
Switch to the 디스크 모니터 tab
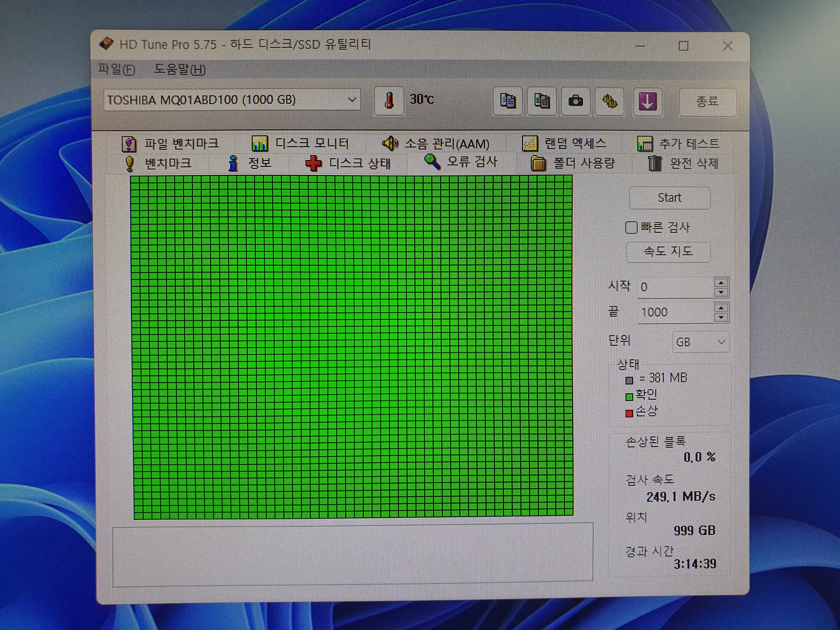click(x=300, y=144)
